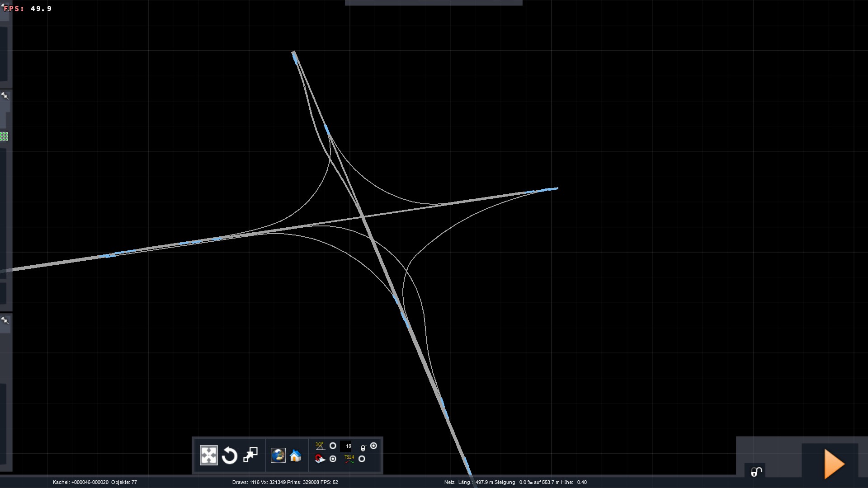The height and width of the screenshot is (488, 868).
Task: Toggle the radio button beside 30° icon
Action: tap(333, 446)
